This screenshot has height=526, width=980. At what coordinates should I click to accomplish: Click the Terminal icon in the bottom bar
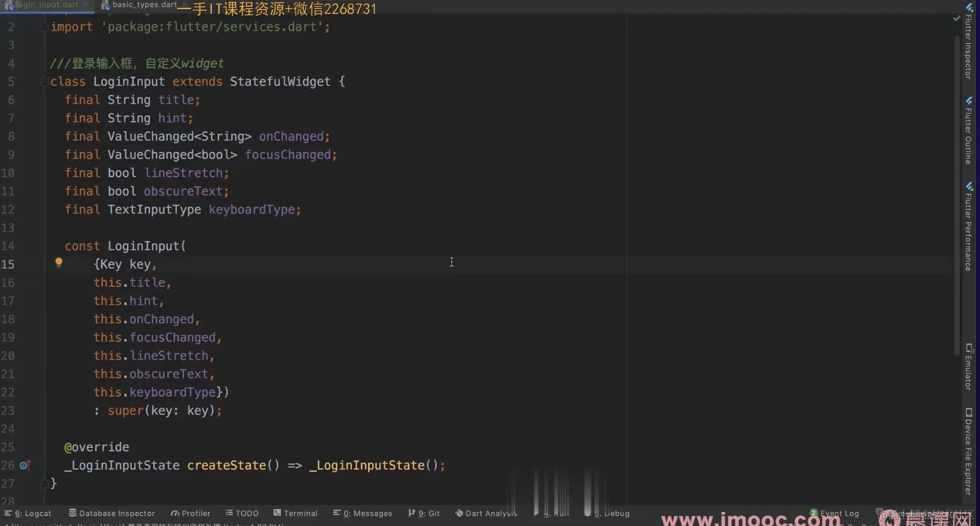(x=277, y=513)
